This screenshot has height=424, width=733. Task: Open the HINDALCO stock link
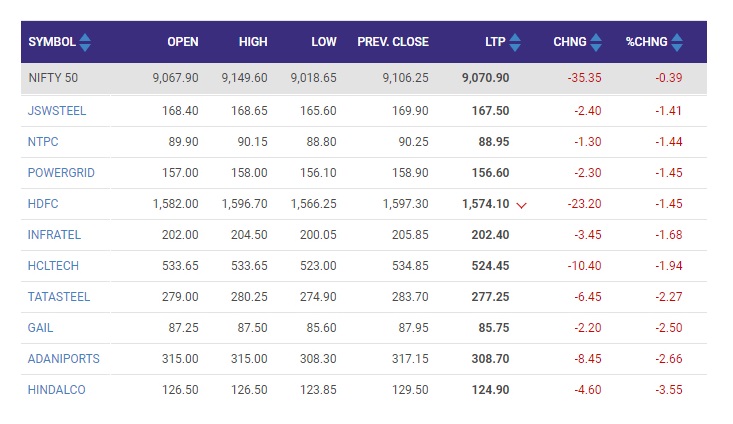pyautogui.click(x=57, y=390)
